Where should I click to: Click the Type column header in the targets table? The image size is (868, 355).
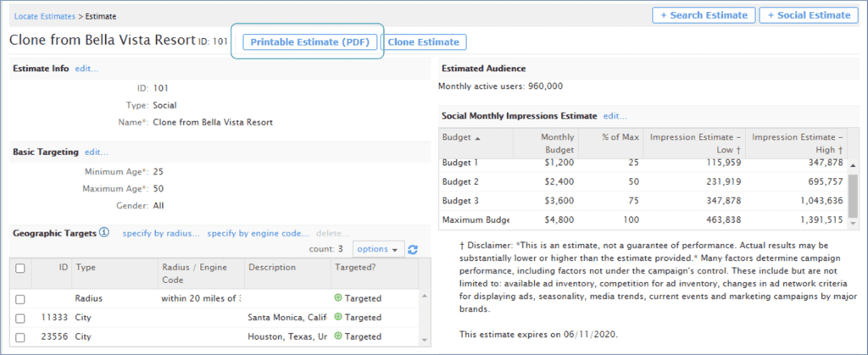coord(114,273)
